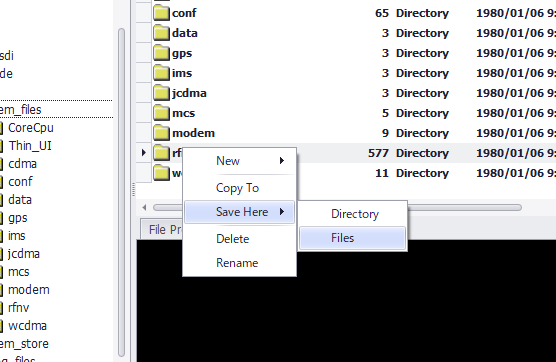Choose Rename from context menu
Image resolution: width=556 pixels, height=362 pixels.
(x=239, y=263)
